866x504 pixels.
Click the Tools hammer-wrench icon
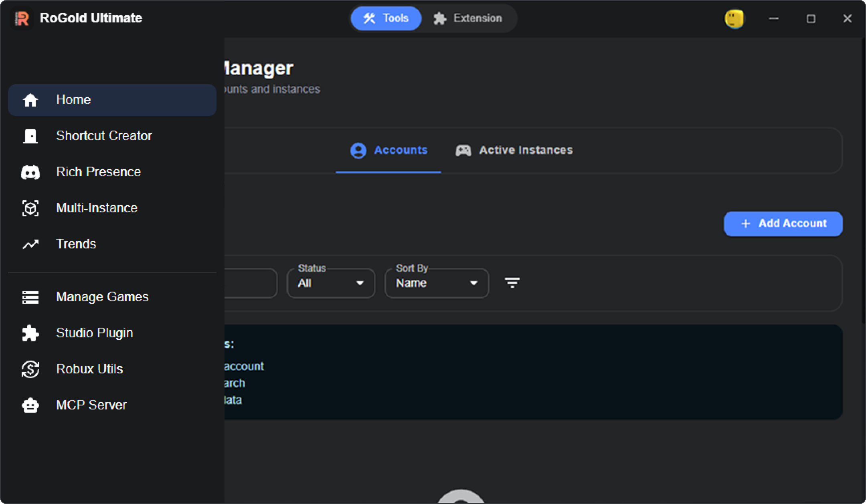(x=369, y=18)
